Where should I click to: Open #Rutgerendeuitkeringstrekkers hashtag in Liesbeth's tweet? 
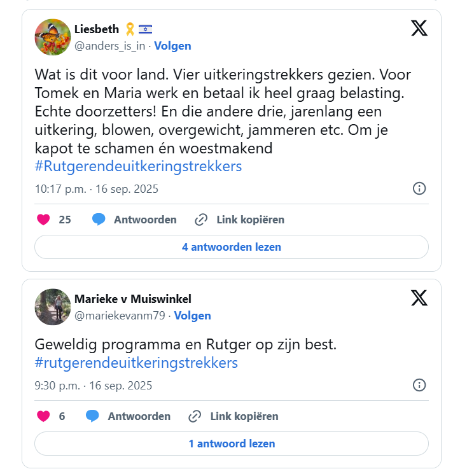[138, 166]
